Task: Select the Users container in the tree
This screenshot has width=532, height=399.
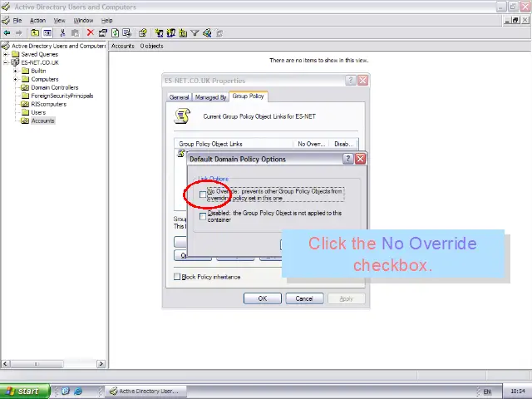Action: click(x=38, y=112)
